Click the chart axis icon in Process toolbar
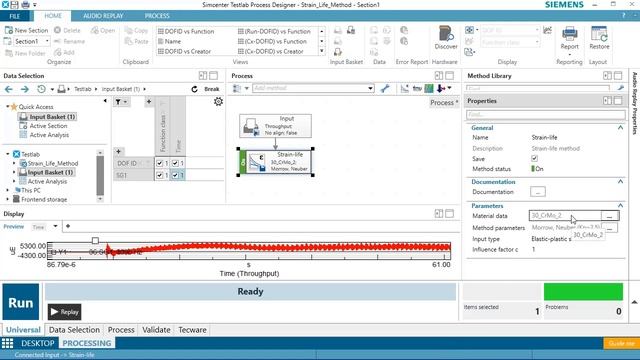Screen dimensions: 640x360 coord(404,88)
